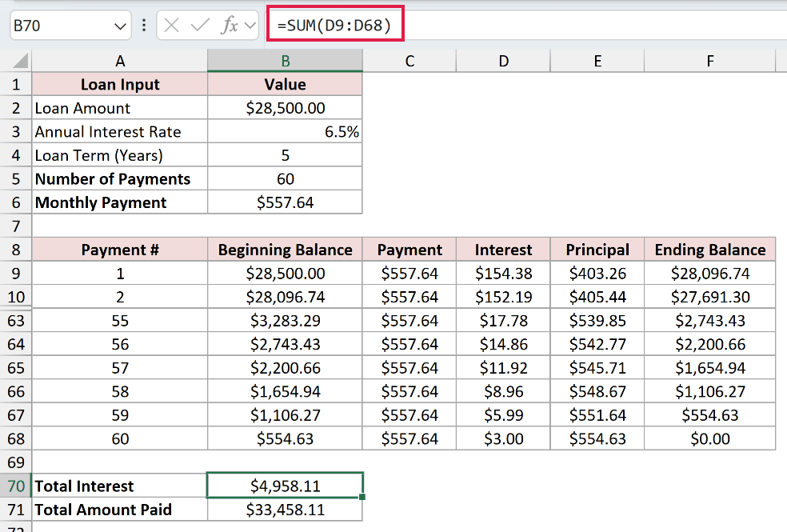The width and height of the screenshot is (787, 532).
Task: Expand the Name Box dropdown arrow
Action: pyautogui.click(x=120, y=26)
